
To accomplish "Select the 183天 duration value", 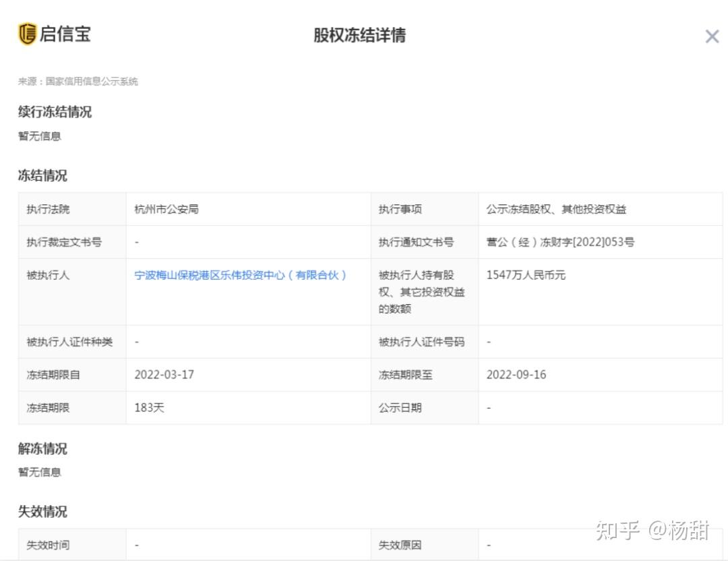I will [150, 407].
